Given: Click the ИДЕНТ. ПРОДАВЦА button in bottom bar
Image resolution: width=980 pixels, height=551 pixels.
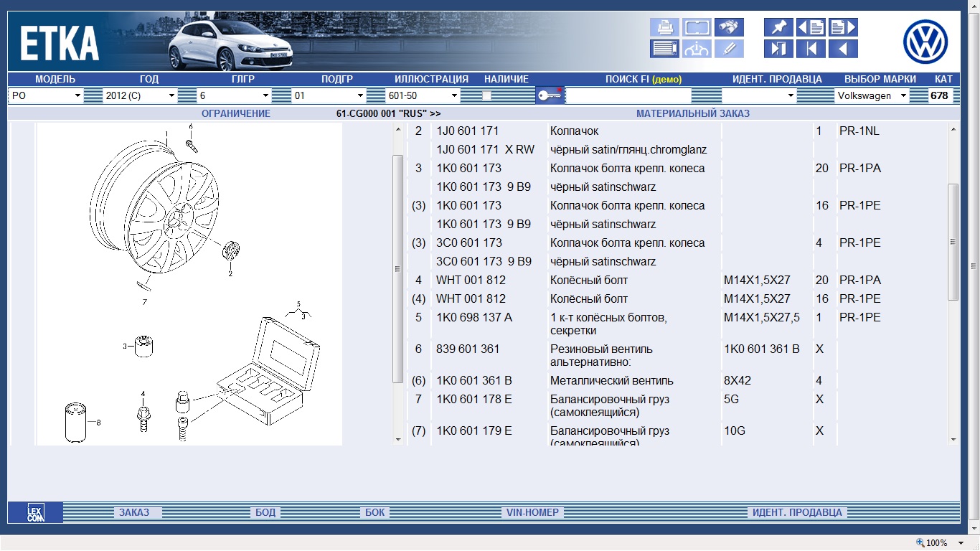Looking at the screenshot, I should point(796,512).
